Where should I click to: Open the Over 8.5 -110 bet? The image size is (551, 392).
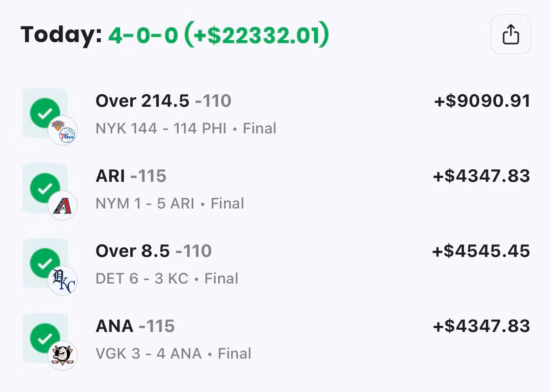pyautogui.click(x=154, y=251)
